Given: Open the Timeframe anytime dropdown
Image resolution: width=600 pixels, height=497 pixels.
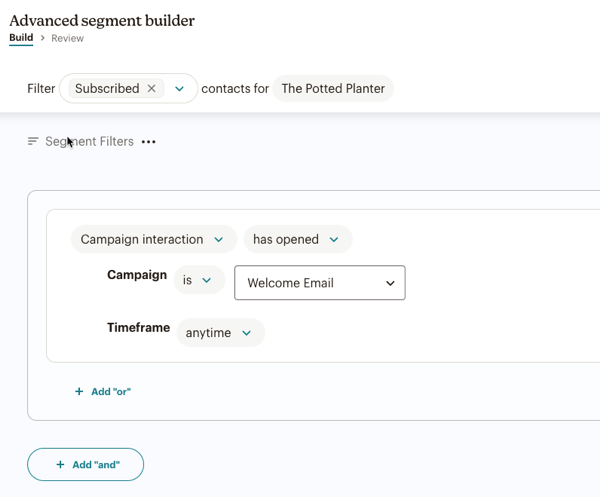Looking at the screenshot, I should tap(220, 333).
